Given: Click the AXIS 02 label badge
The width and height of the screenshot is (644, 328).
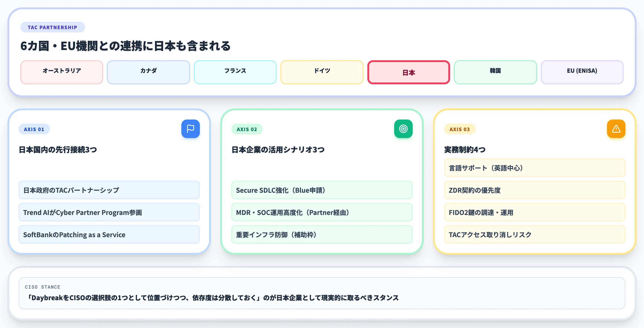Looking at the screenshot, I should tap(247, 129).
